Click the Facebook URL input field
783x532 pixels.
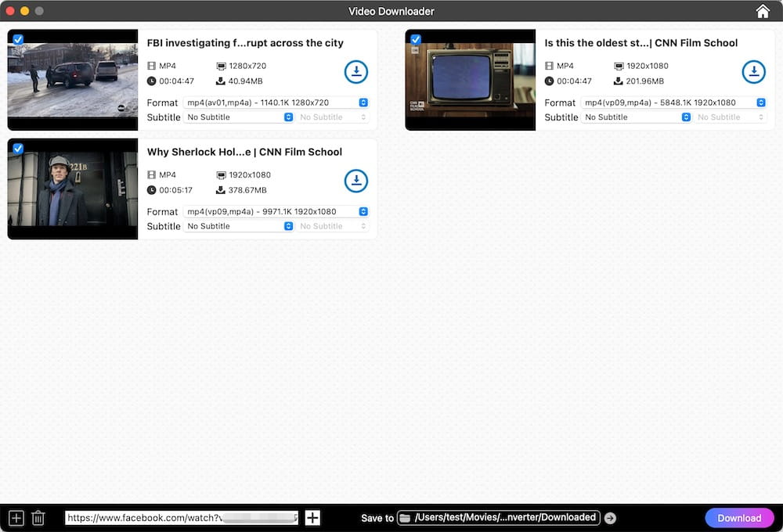180,517
